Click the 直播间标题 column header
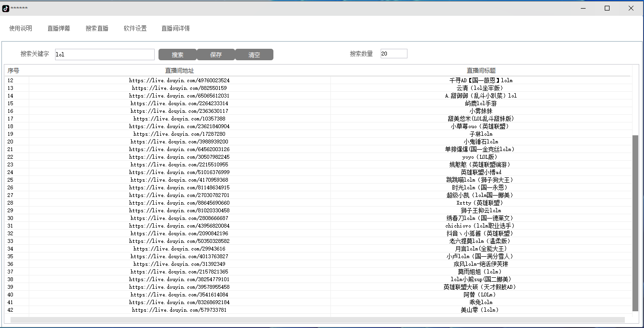644x328 pixels. (x=481, y=71)
